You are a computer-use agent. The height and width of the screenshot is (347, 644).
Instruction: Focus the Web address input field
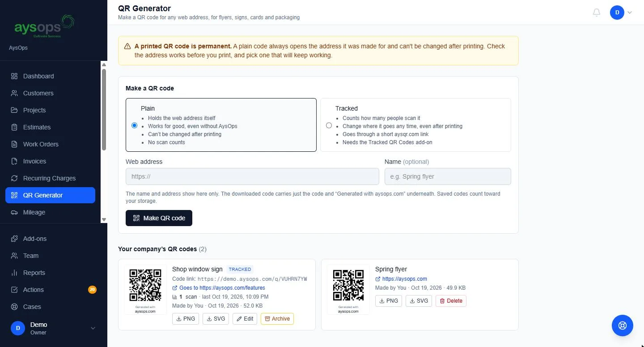(x=252, y=176)
